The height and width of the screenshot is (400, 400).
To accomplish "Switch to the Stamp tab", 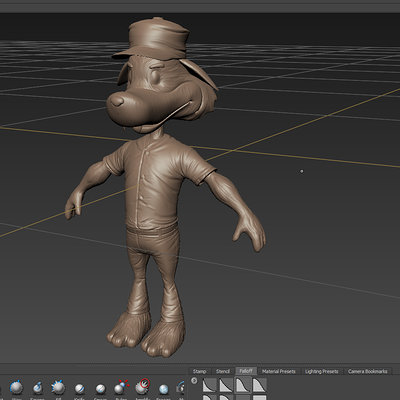I will (200, 371).
